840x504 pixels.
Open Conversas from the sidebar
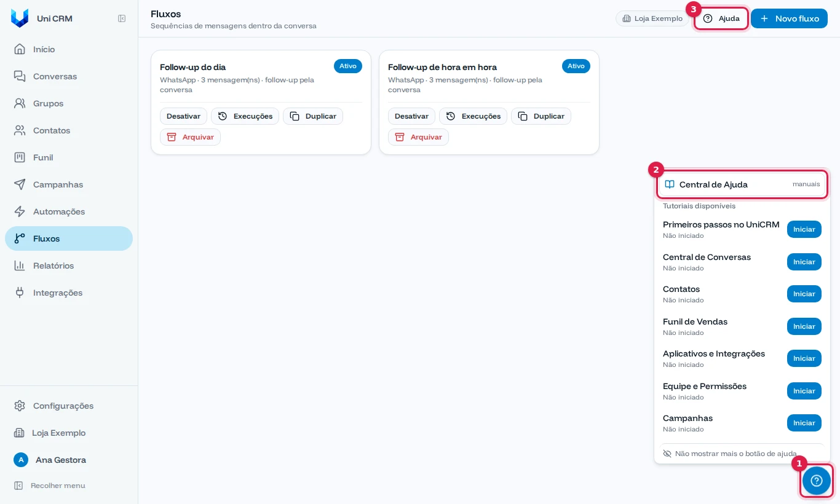pos(69,76)
